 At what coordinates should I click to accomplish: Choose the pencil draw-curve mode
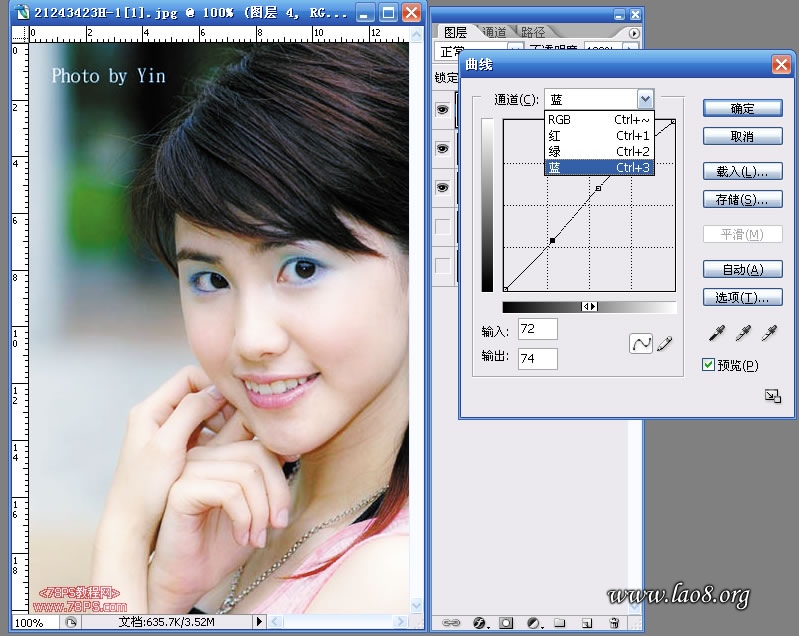point(664,343)
